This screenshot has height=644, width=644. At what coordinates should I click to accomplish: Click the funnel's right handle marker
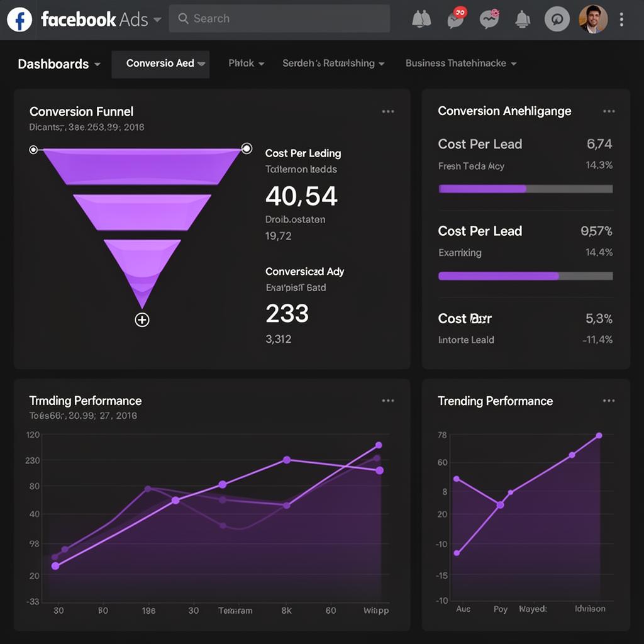[247, 148]
